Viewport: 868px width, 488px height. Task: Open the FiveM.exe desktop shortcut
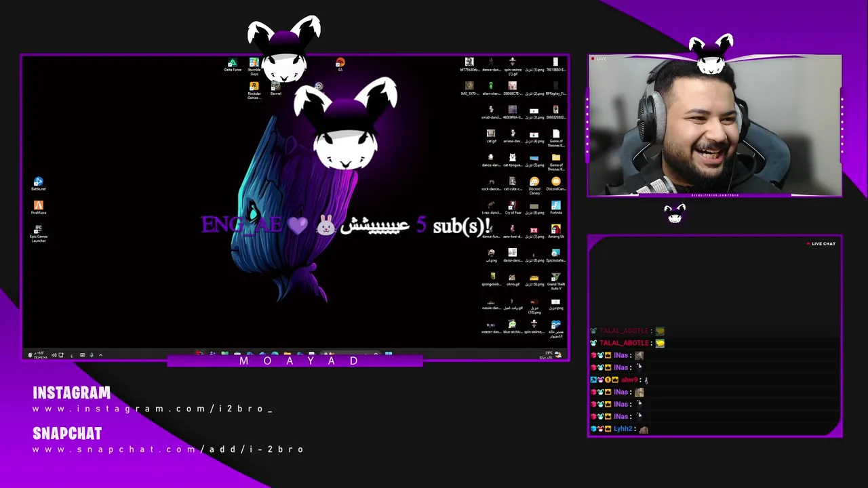point(38,207)
